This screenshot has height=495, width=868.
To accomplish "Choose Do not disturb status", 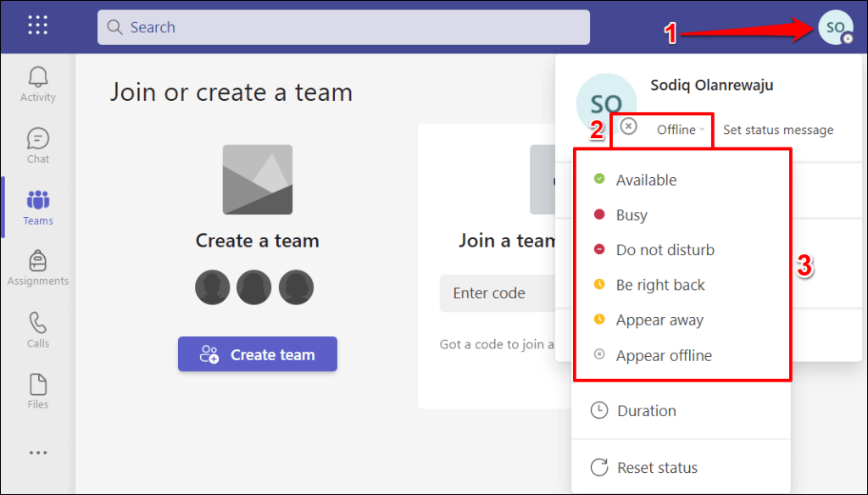I will 665,250.
